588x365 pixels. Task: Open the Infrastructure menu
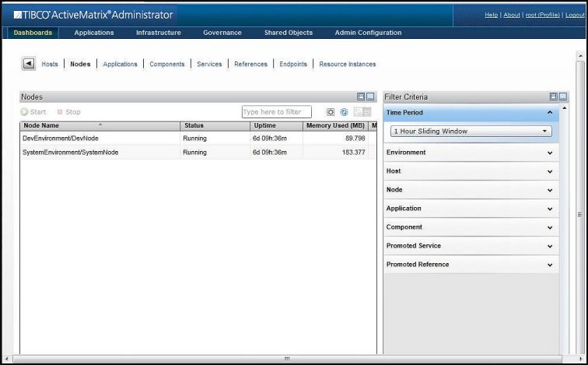click(158, 33)
